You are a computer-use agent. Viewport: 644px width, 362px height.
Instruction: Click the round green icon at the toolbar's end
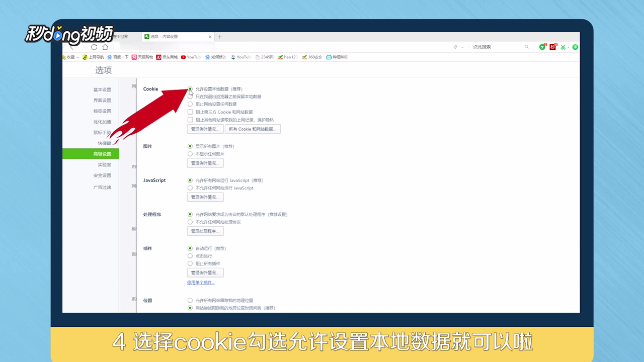pos(575,47)
